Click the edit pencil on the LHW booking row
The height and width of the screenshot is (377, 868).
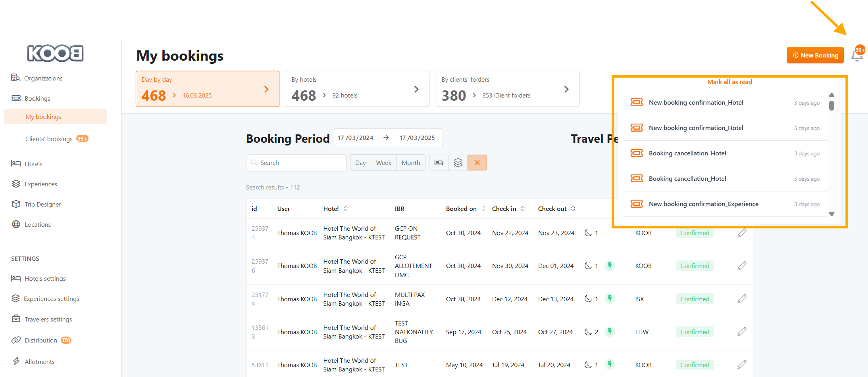point(742,332)
